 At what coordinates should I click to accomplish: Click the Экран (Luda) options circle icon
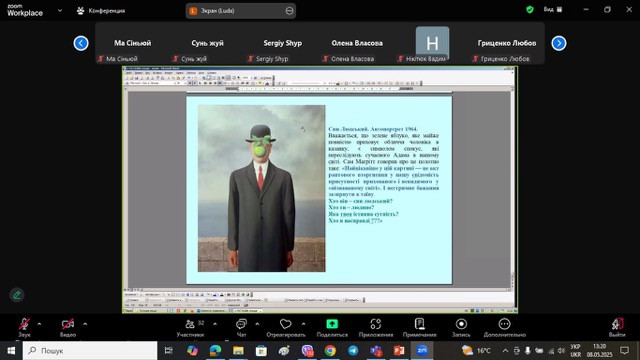[x=289, y=11]
